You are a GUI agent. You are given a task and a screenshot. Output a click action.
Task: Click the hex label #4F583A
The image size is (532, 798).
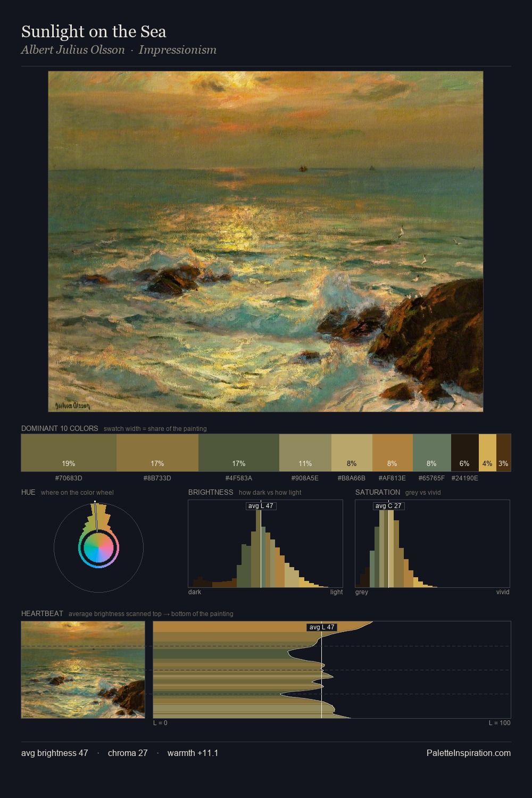(239, 478)
